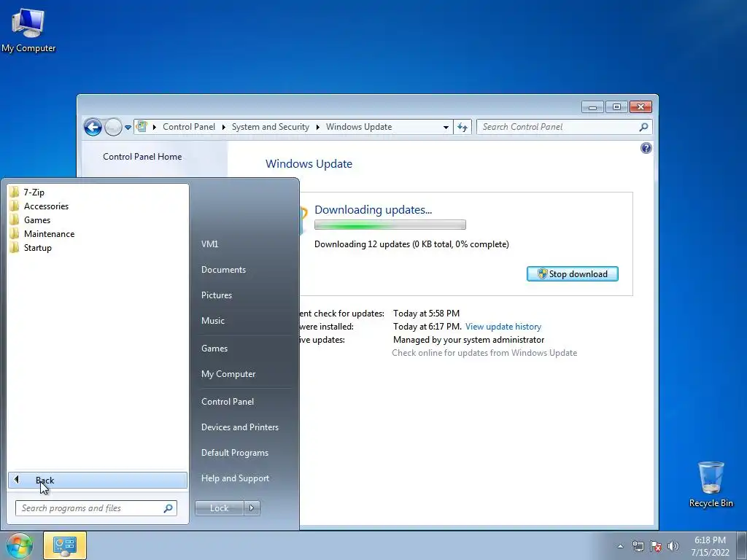Image resolution: width=747 pixels, height=560 pixels.
Task: Click the Refresh icon beside the address bar
Action: click(462, 127)
